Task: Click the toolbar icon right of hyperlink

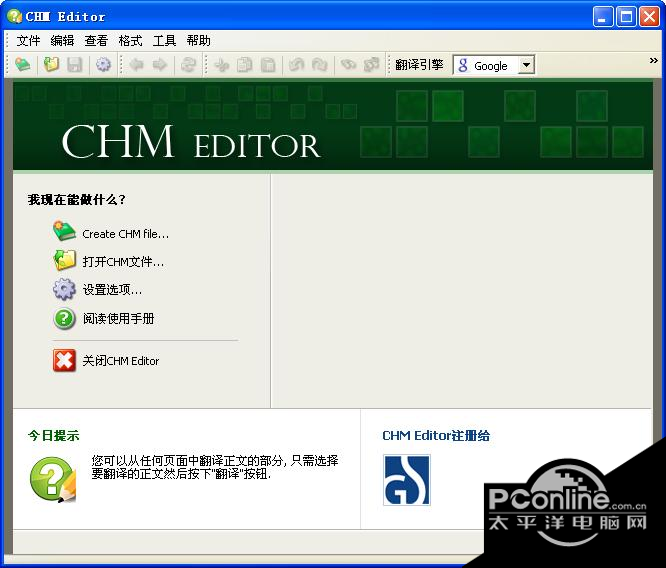Action: click(372, 65)
